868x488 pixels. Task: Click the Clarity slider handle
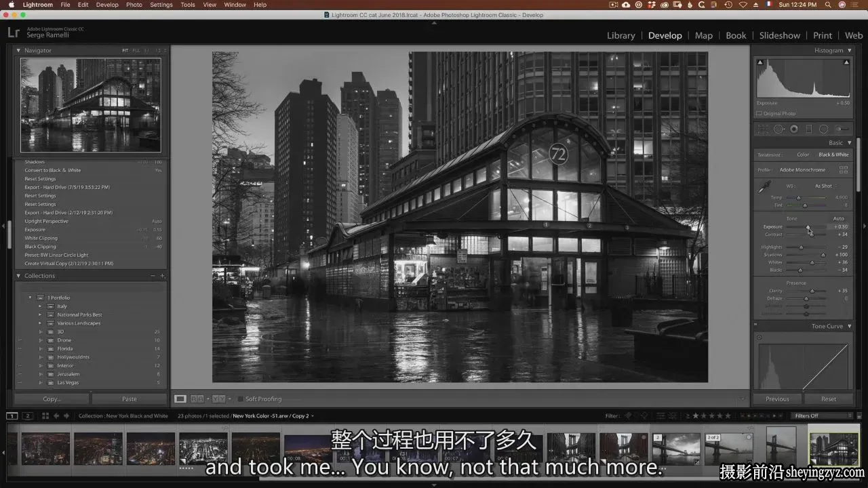(812, 291)
